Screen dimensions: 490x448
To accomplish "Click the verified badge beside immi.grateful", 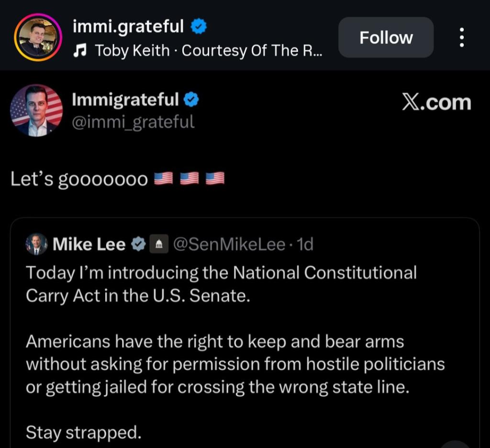I will pos(199,26).
